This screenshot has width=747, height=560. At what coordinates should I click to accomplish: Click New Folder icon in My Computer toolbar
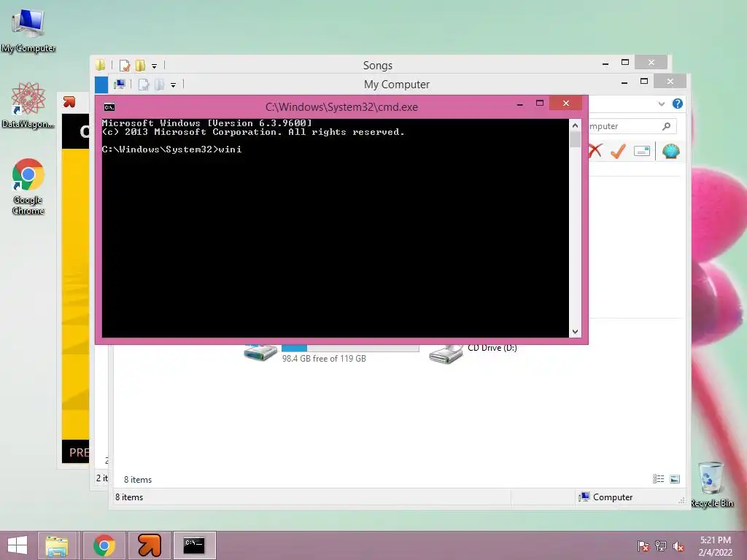[x=159, y=85]
